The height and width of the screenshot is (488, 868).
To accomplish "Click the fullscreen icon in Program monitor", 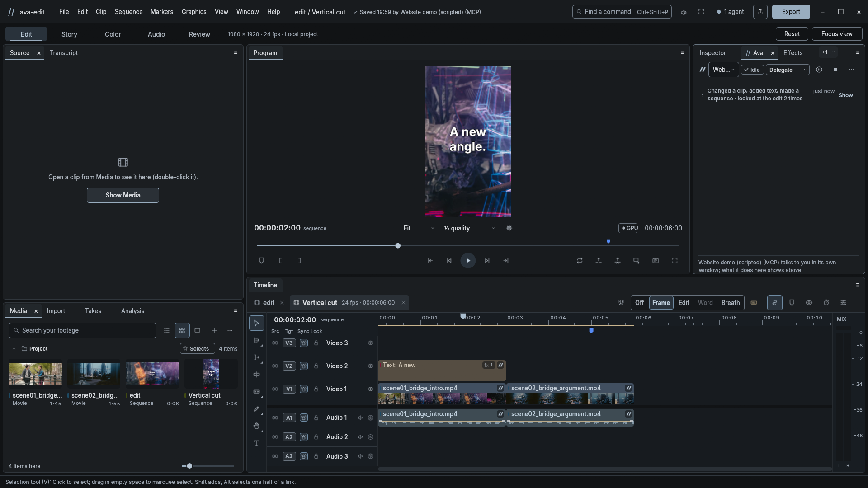I will (675, 261).
